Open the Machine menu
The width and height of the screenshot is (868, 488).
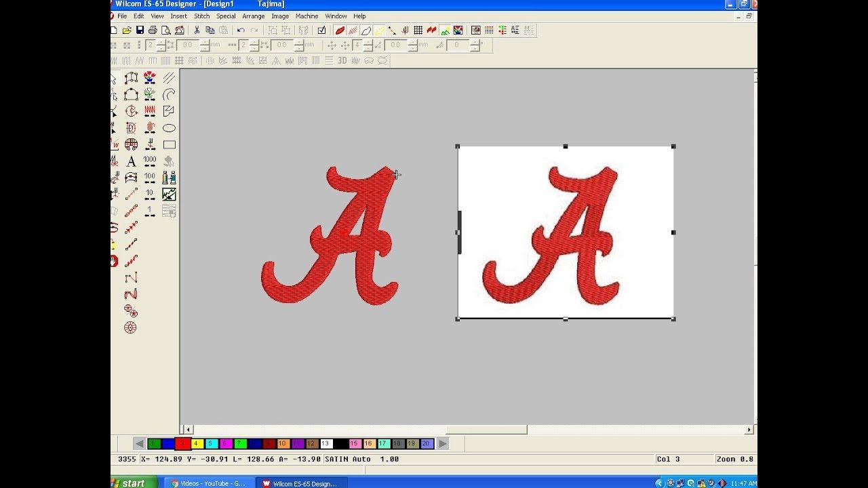click(x=307, y=16)
